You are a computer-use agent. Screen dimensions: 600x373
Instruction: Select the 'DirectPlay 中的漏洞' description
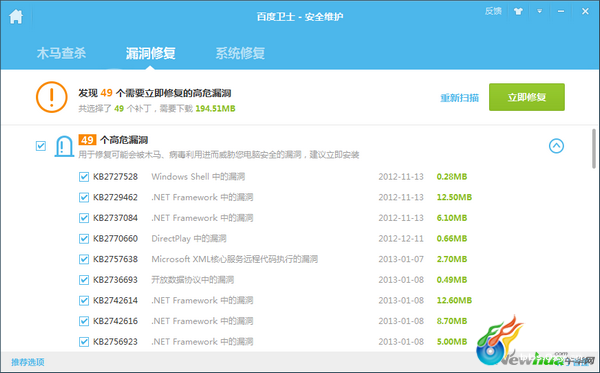189,239
